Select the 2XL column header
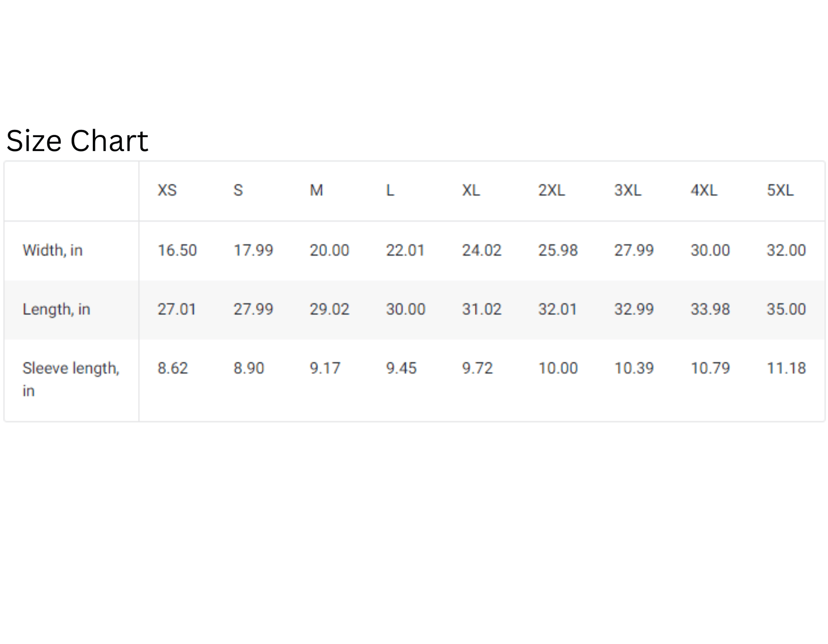Image resolution: width=828 pixels, height=644 pixels. 551,190
